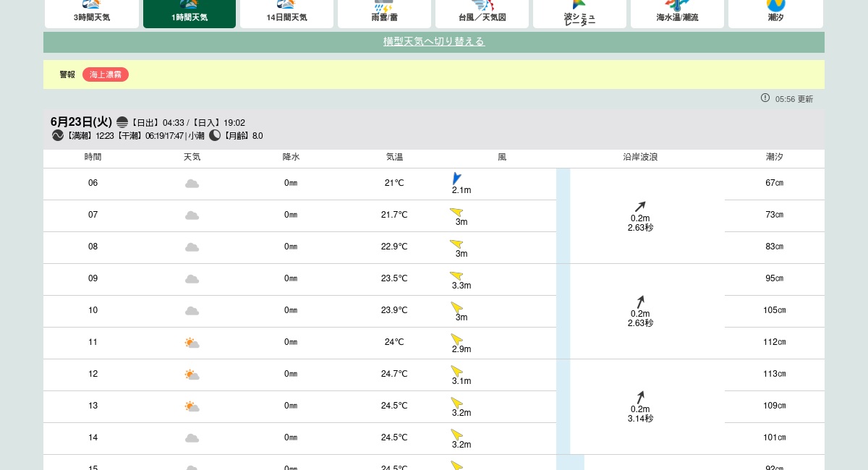Click the 101㎝ tide value
The image size is (868, 470).
[x=775, y=437]
